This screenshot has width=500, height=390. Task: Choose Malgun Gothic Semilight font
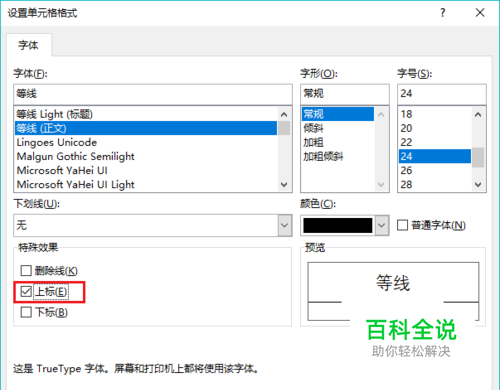tap(146, 156)
